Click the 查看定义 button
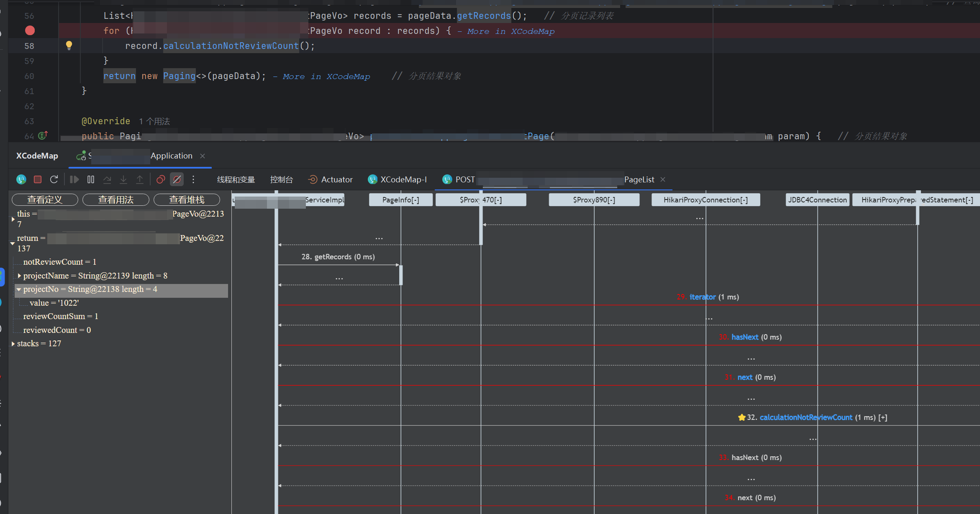This screenshot has height=514, width=980. (x=45, y=200)
